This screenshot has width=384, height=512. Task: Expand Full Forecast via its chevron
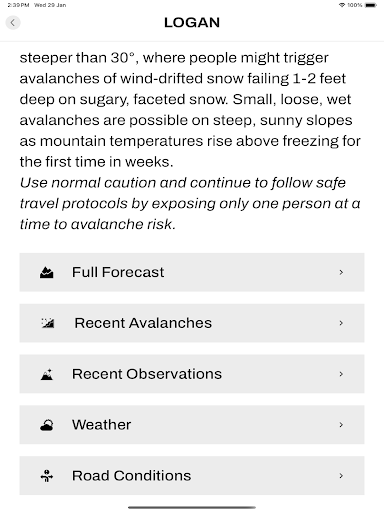(341, 272)
